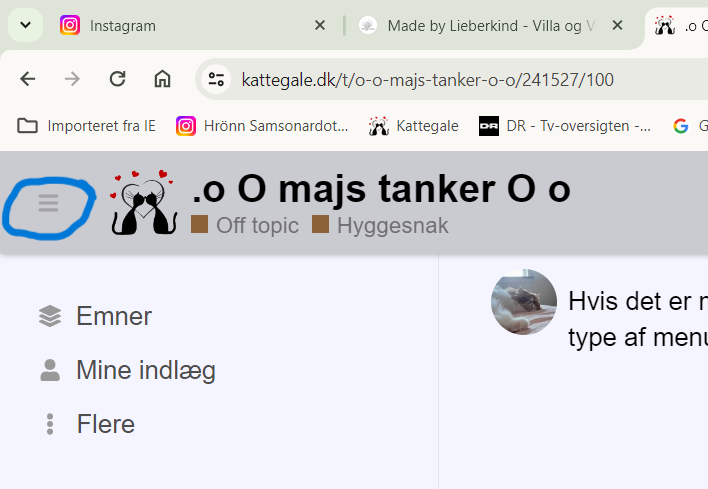
Task: Click the Mine indlæg person icon
Action: click(x=50, y=370)
